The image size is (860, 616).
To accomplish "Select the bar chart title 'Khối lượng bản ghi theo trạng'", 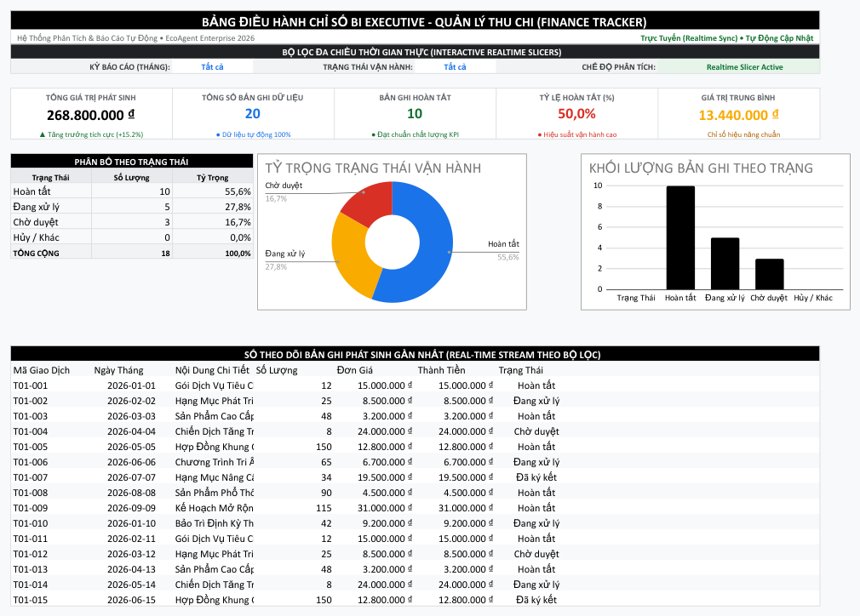I will coord(701,168).
